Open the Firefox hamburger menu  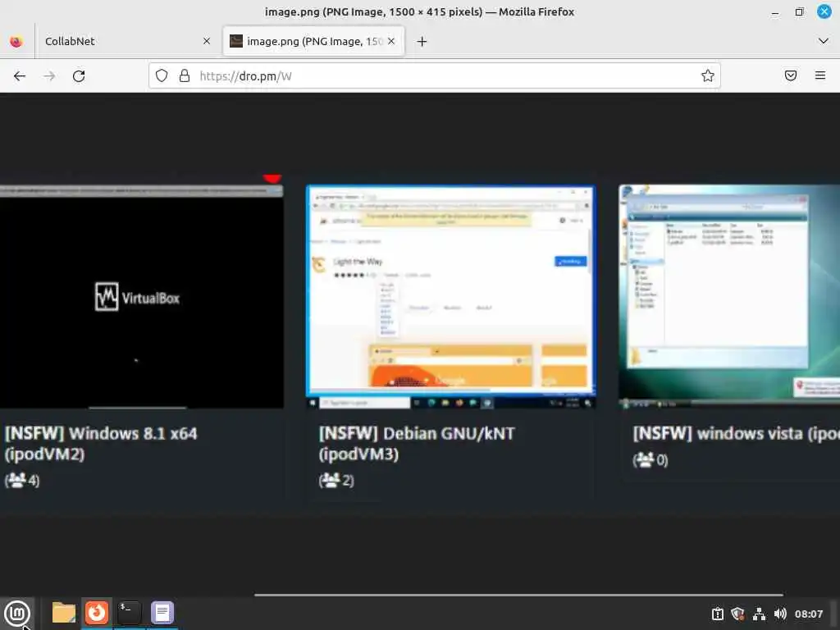820,75
